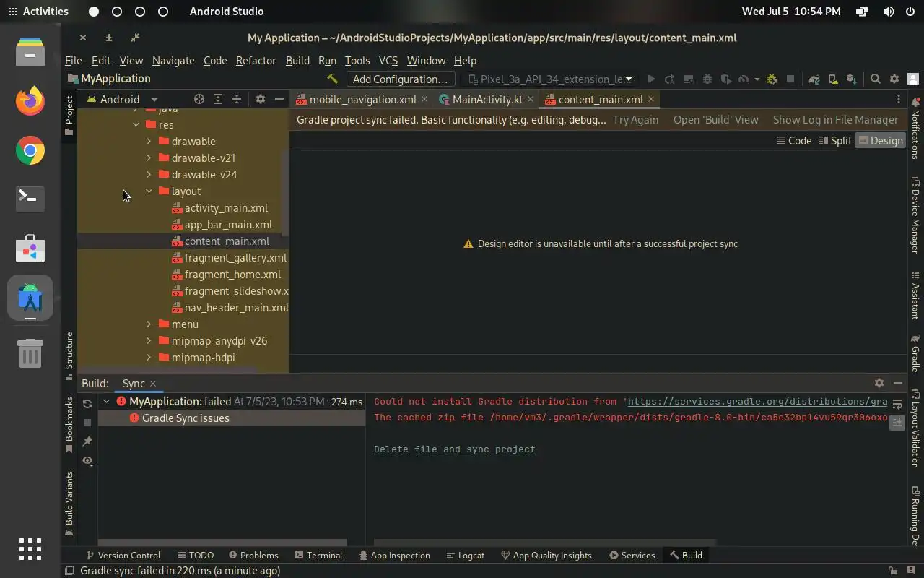Open the Add Configuration dropdown
Image resolution: width=924 pixels, height=578 pixels.
(401, 79)
